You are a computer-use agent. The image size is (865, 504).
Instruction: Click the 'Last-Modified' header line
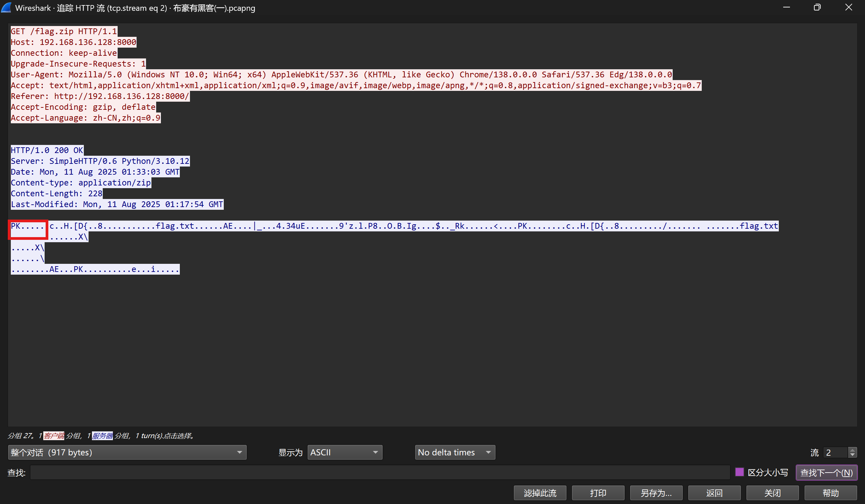(117, 204)
